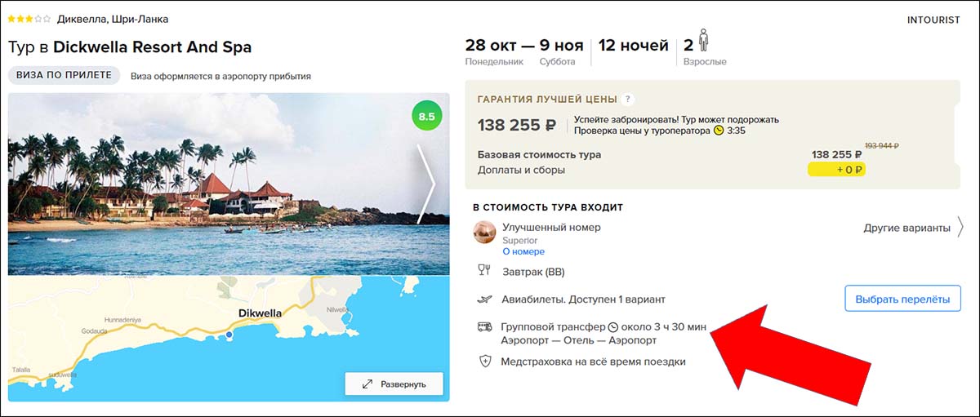Click Завтрак (BB) meal text

click(x=532, y=272)
